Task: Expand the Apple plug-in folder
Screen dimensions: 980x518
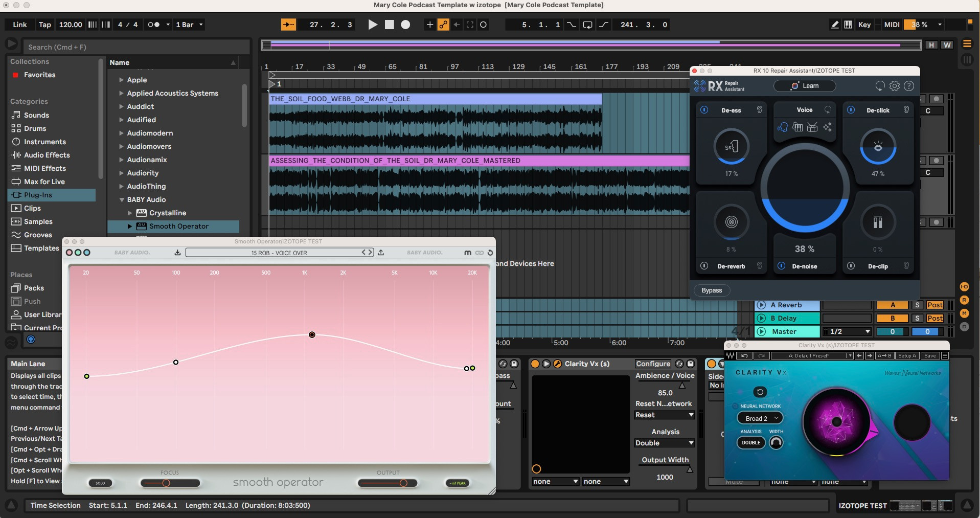Action: [x=122, y=80]
